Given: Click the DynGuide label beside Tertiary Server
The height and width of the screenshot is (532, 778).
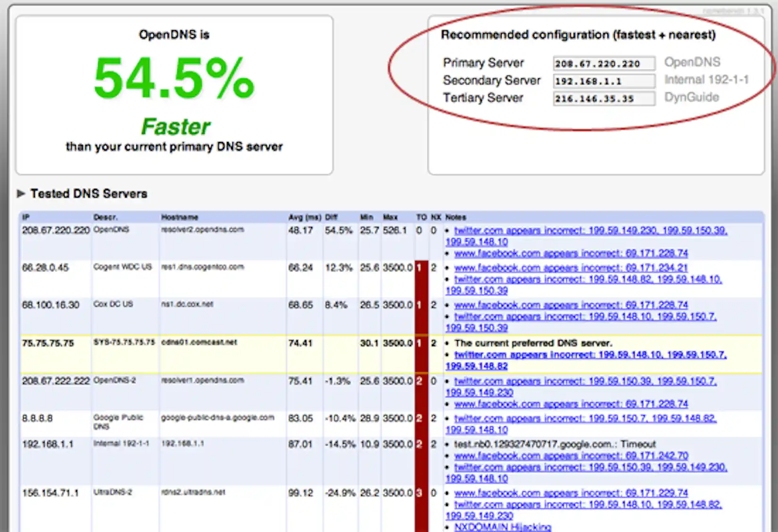Looking at the screenshot, I should click(x=692, y=97).
